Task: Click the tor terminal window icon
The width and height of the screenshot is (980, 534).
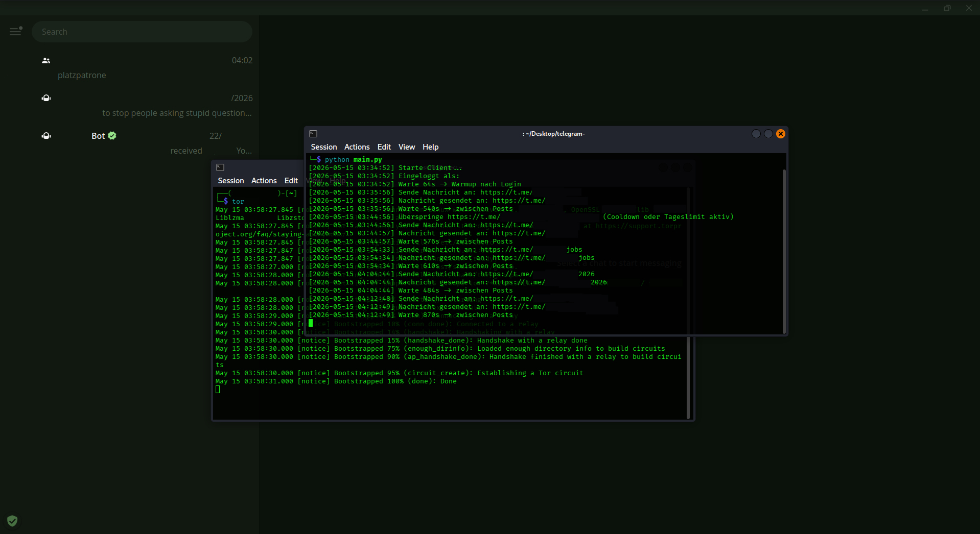Action: tap(220, 167)
